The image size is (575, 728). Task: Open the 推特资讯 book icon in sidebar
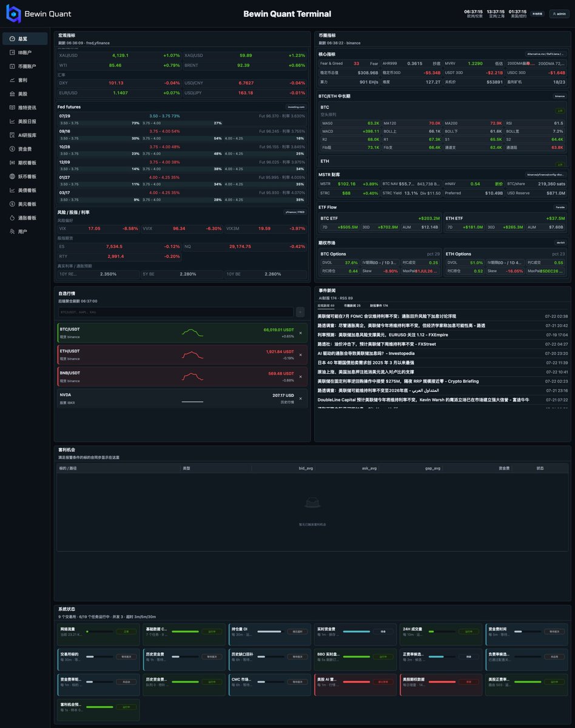click(12, 107)
